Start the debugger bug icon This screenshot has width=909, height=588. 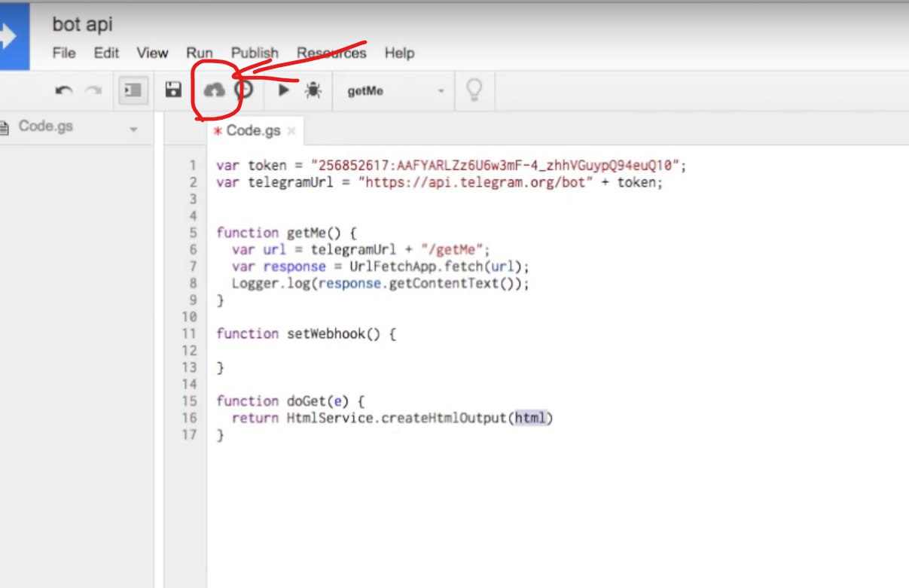tap(313, 90)
